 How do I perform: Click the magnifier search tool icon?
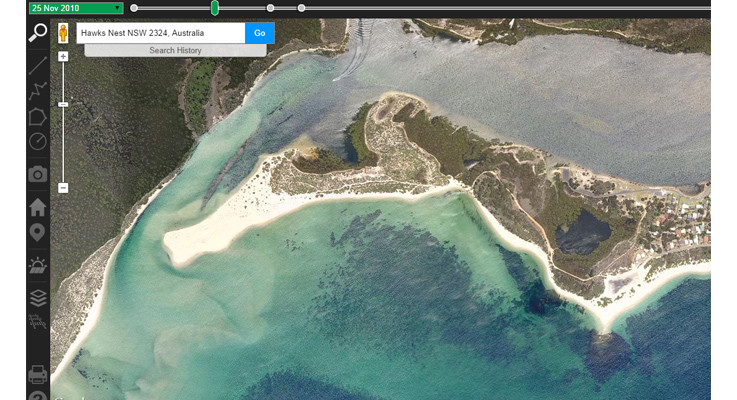37,33
